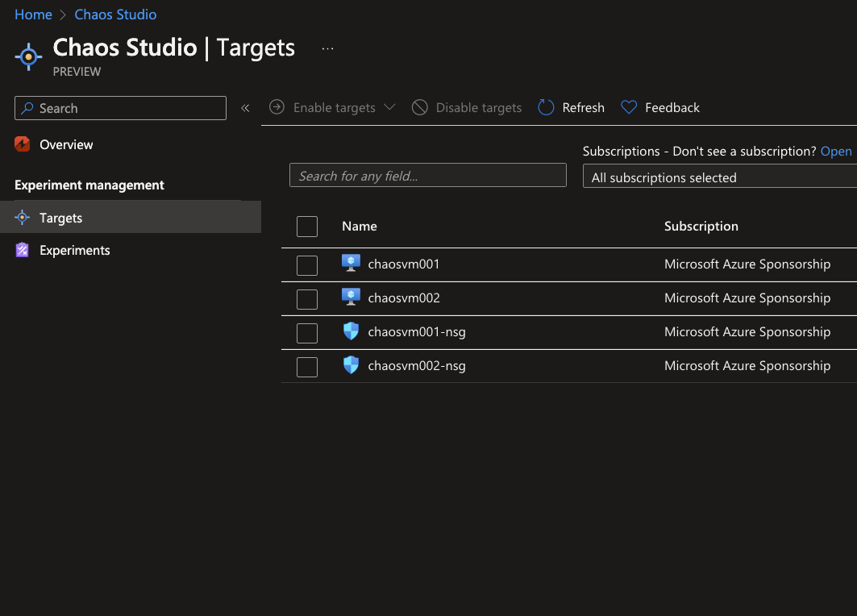This screenshot has height=616, width=857.
Task: Open the chaosvm002-nsg target name
Action: pos(417,366)
